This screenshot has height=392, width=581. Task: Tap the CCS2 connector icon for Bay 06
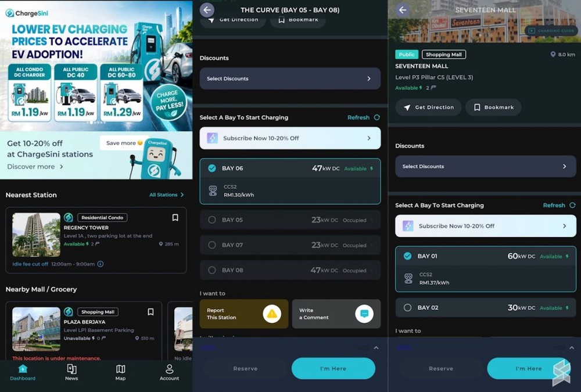pyautogui.click(x=213, y=190)
